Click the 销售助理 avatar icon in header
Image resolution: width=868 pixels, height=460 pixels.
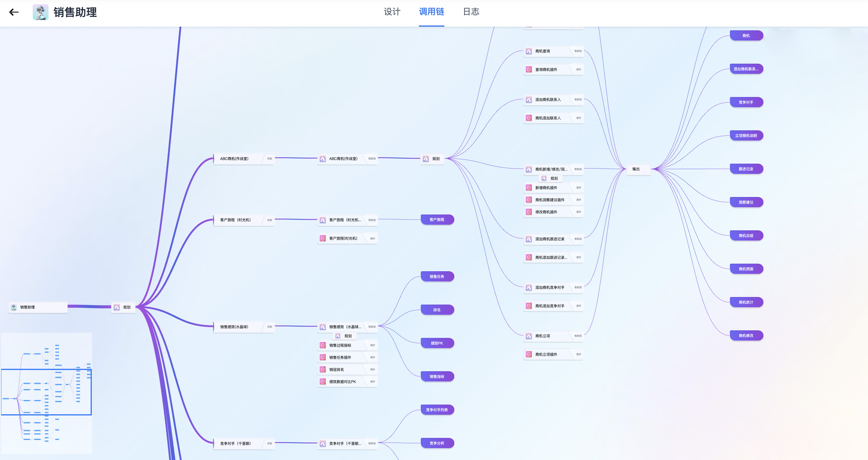tap(40, 12)
